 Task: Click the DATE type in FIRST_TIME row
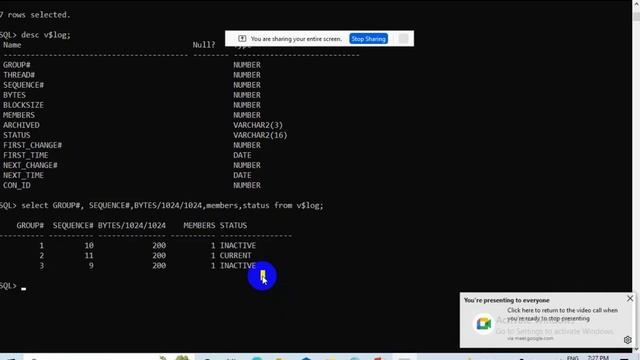click(x=242, y=155)
